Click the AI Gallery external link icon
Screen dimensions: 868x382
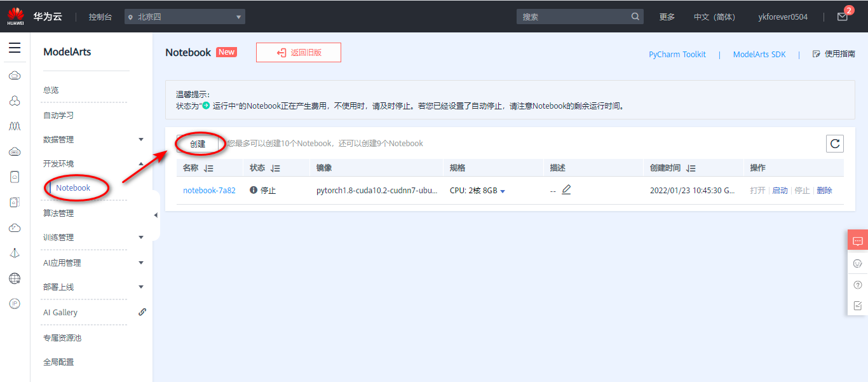[142, 312]
